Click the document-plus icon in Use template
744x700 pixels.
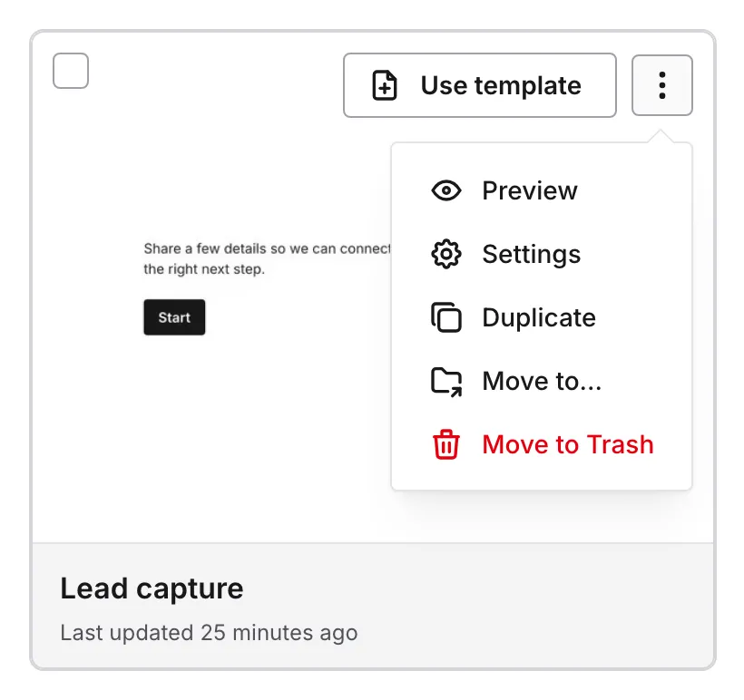coord(385,85)
